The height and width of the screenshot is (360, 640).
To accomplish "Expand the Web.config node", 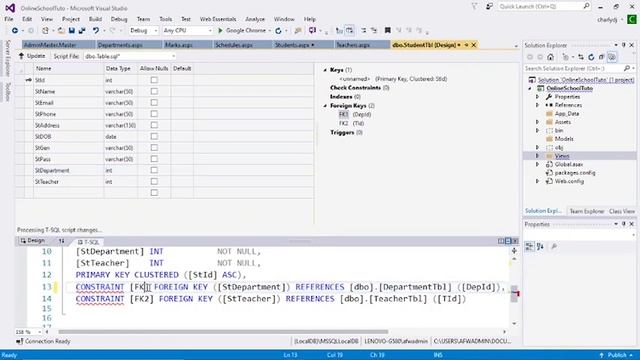I will pos(538,181).
